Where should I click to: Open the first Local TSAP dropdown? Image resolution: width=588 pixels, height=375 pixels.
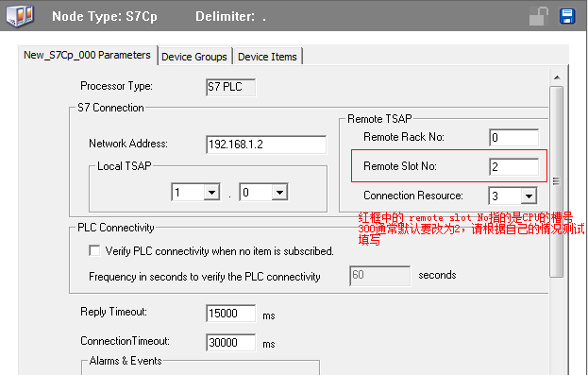point(211,193)
